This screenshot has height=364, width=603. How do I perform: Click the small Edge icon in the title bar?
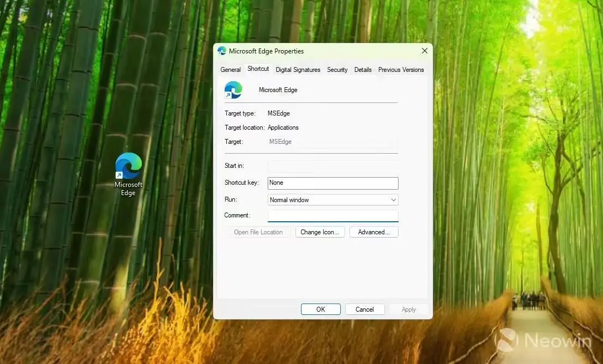pyautogui.click(x=222, y=51)
